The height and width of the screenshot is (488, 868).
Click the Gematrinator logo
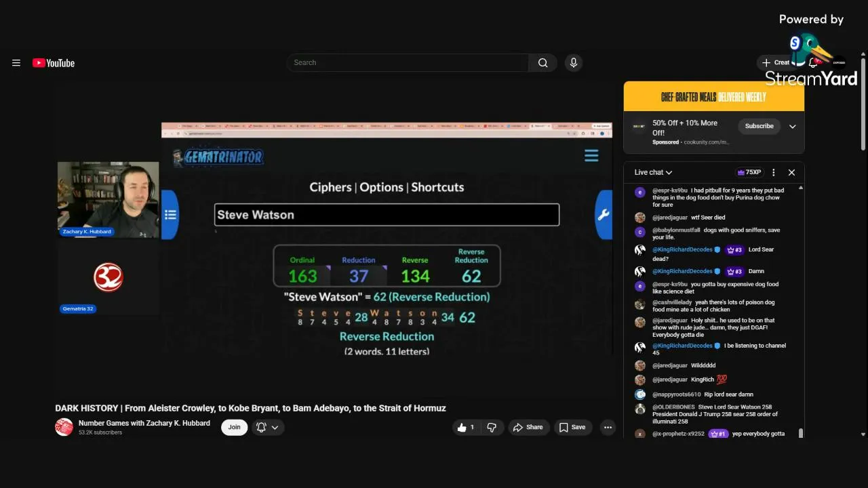[217, 157]
